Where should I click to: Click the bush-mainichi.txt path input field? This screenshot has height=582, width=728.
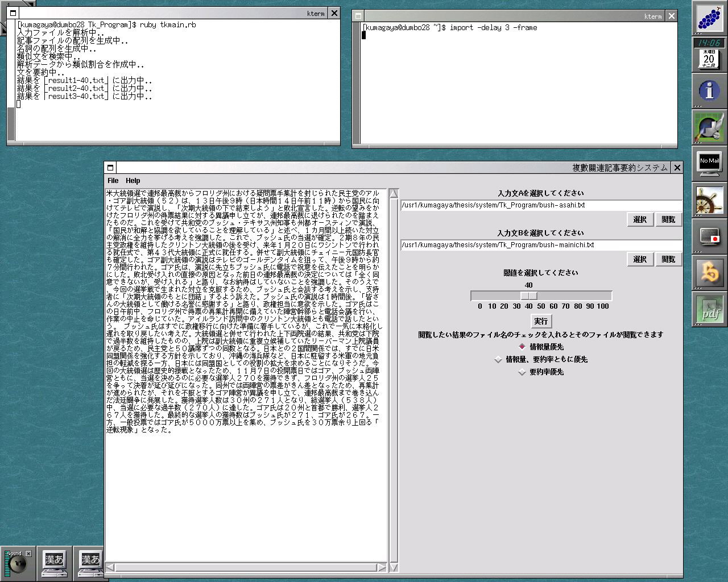click(541, 245)
